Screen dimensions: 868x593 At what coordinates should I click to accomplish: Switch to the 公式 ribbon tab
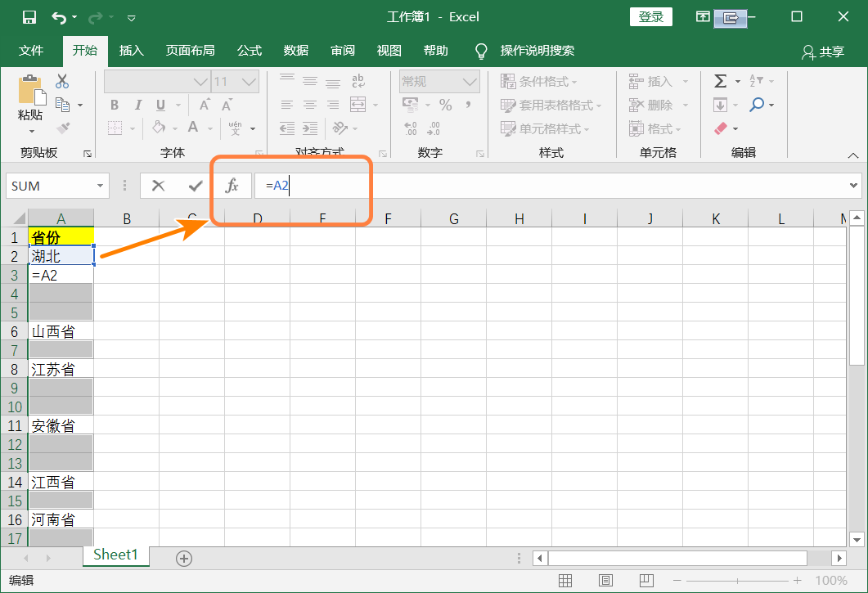tap(249, 51)
